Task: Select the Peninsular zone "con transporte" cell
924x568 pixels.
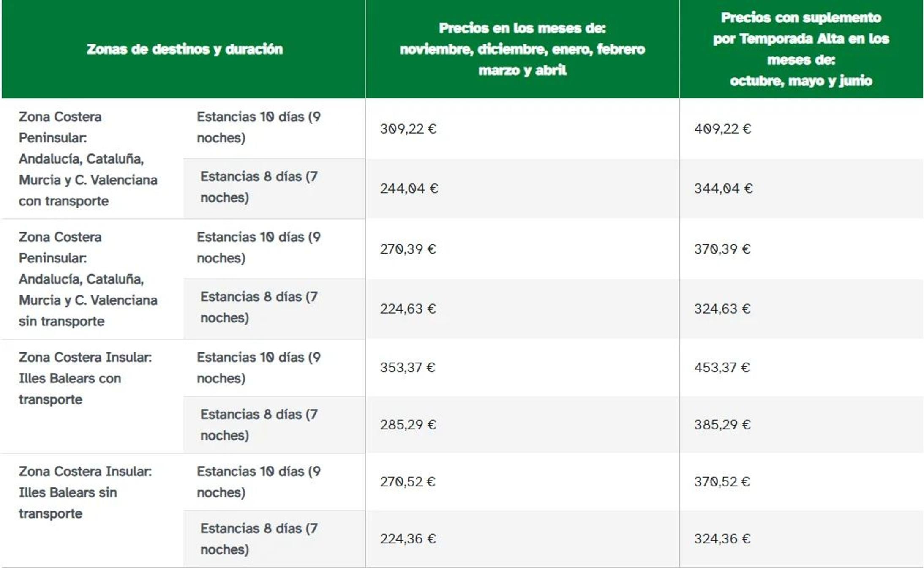Action: click(88, 159)
